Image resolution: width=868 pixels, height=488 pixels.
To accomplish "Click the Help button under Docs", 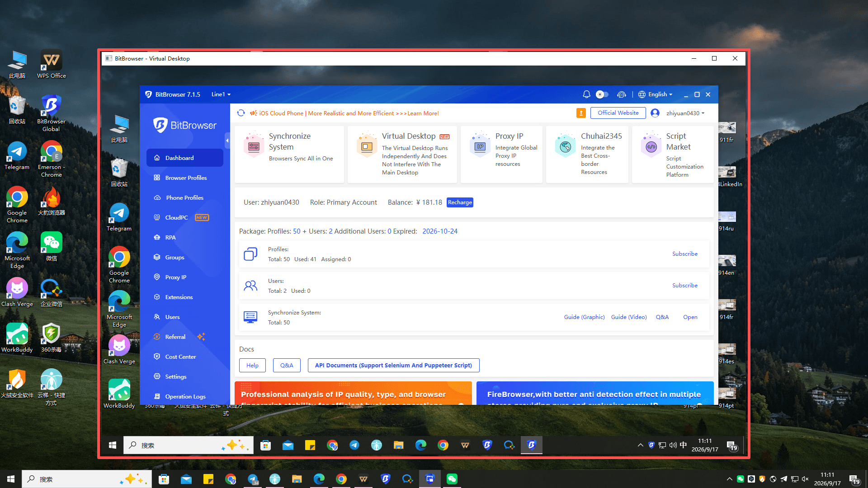I will [x=252, y=365].
